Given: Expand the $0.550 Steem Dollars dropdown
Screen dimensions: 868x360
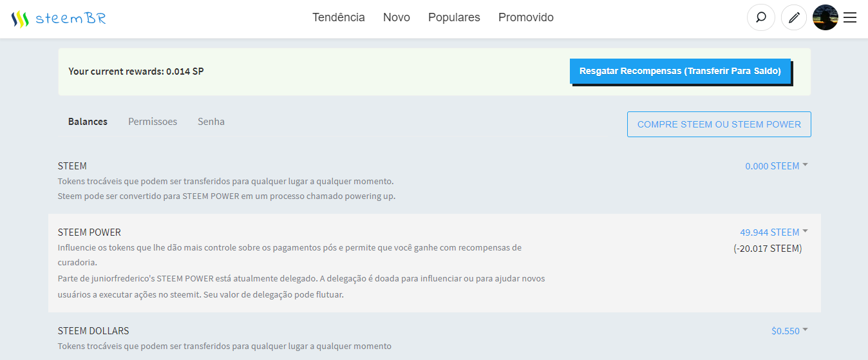Looking at the screenshot, I should (789, 331).
